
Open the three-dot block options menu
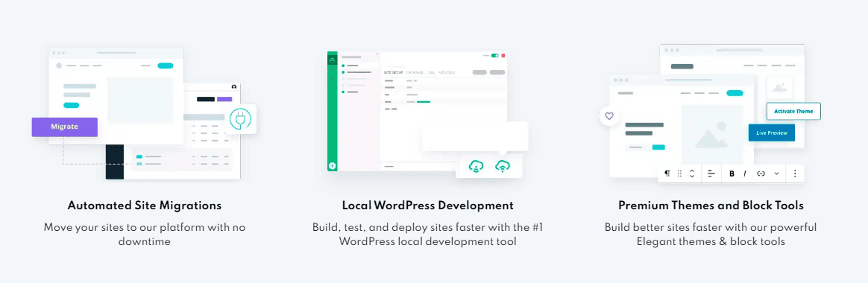click(x=795, y=174)
